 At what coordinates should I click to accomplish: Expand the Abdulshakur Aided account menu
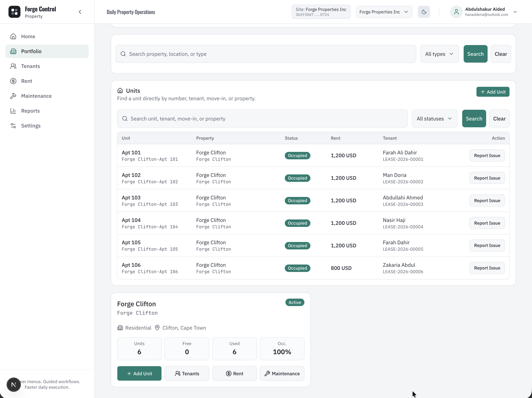coord(515,12)
